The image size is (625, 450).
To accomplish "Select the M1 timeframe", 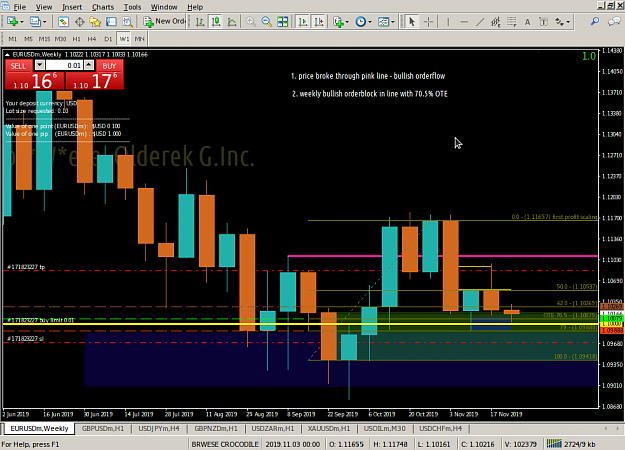I will (x=13, y=39).
